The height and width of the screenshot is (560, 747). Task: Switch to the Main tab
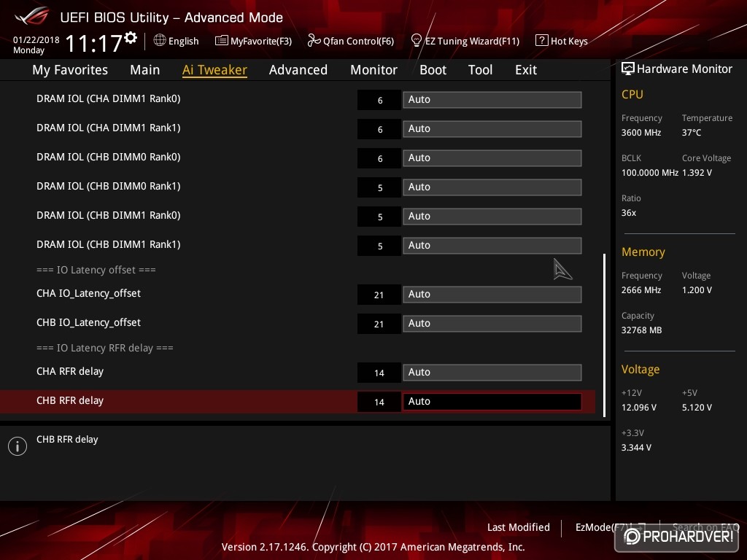[145, 70]
